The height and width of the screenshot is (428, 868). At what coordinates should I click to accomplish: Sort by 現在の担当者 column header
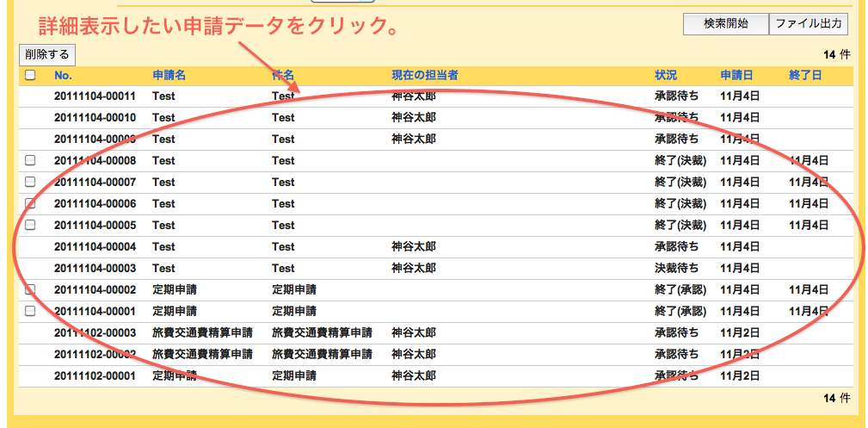tap(424, 76)
